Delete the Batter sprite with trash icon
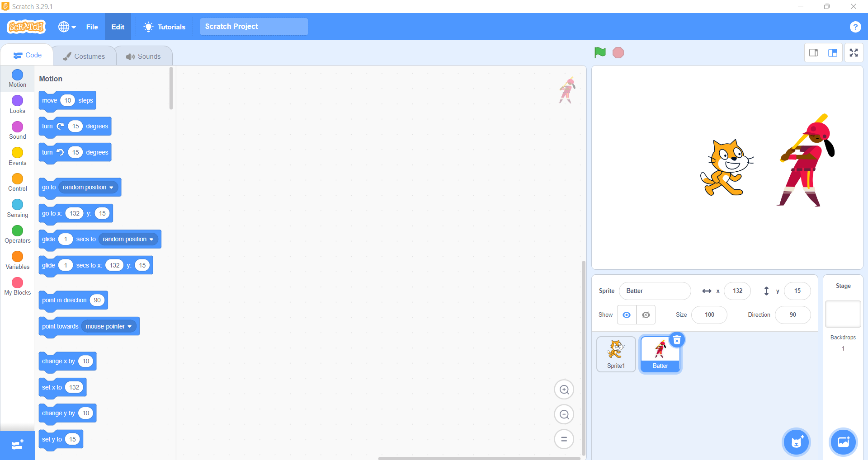Image resolution: width=868 pixels, height=460 pixels. click(677, 340)
